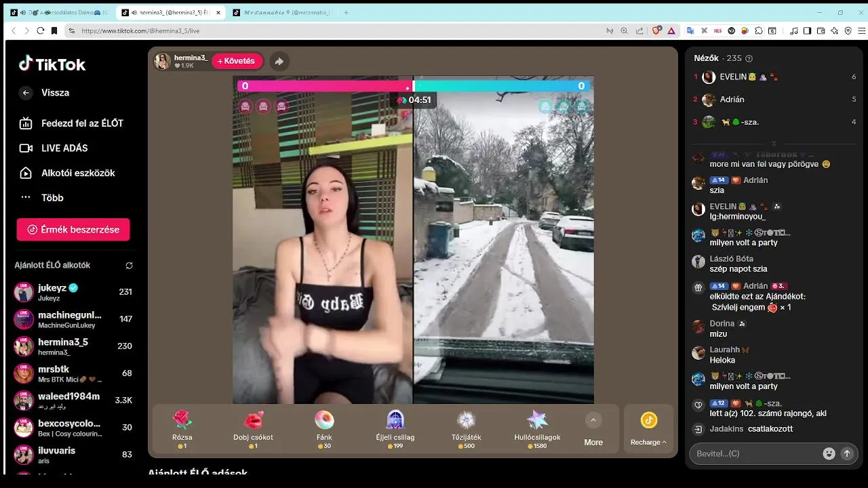Open Brave Shields icon

coord(656,30)
